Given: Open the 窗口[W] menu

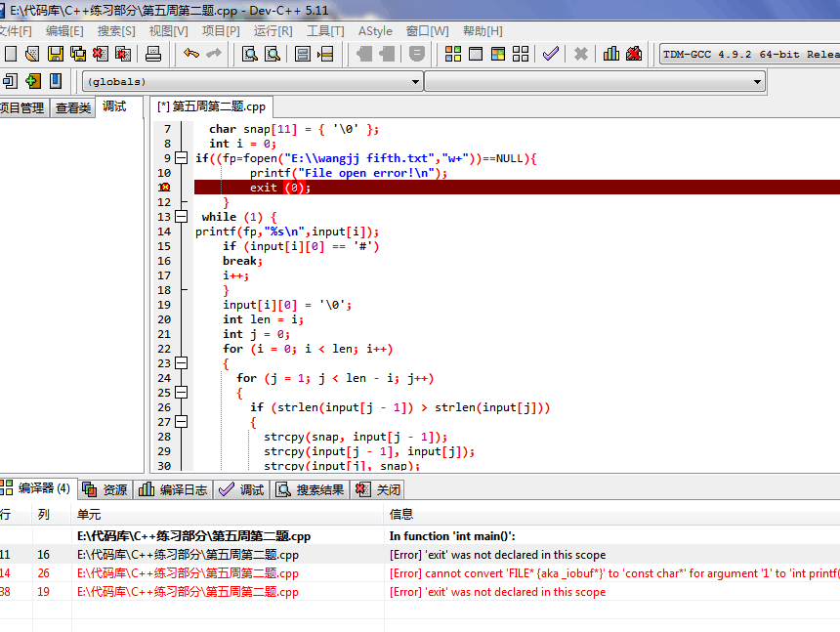Looking at the screenshot, I should tap(427, 31).
